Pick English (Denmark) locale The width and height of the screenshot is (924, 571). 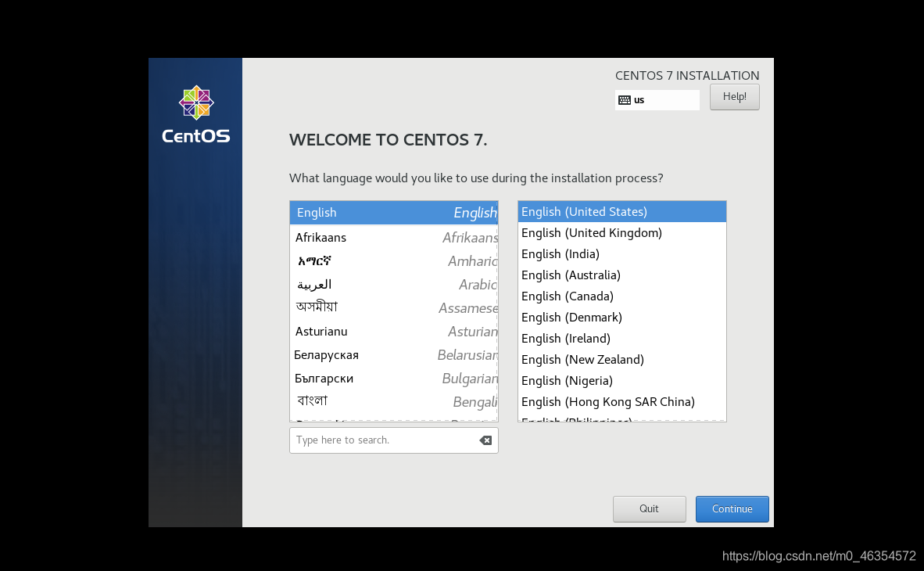click(x=621, y=318)
